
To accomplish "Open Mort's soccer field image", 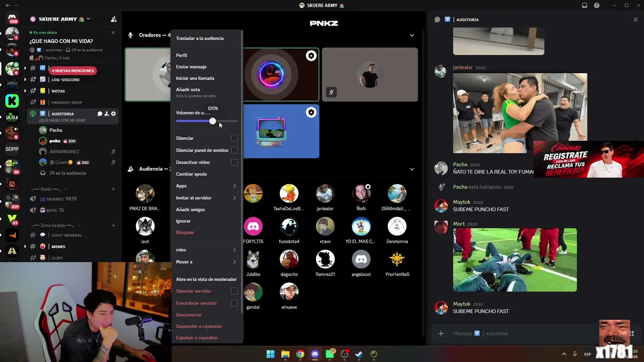I will point(515,260).
